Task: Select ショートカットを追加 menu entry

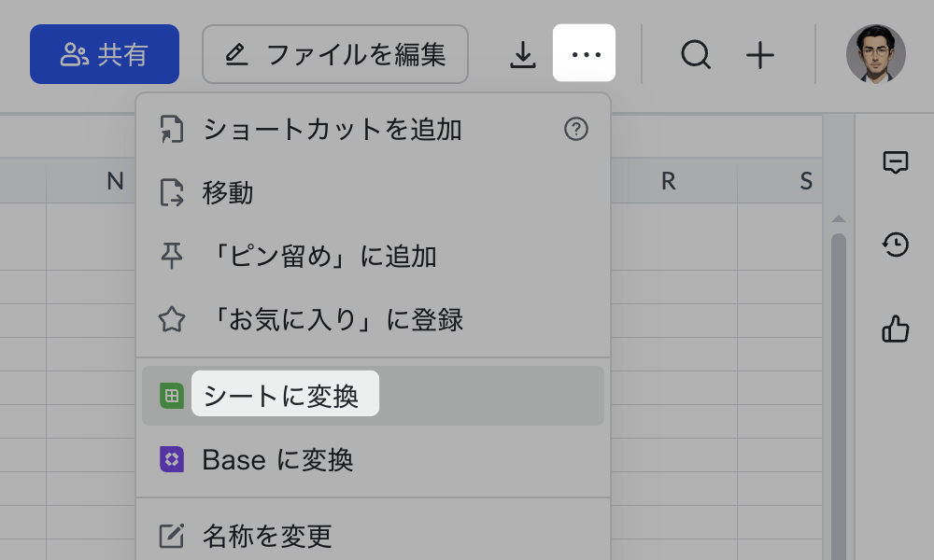Action: point(373,129)
